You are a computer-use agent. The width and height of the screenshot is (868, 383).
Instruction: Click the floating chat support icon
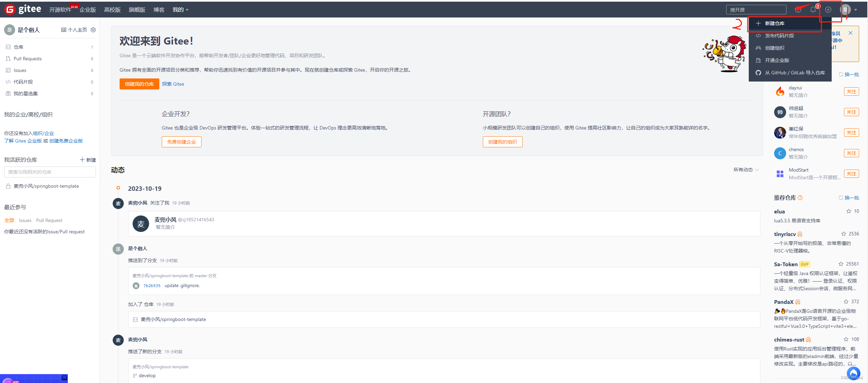click(853, 373)
